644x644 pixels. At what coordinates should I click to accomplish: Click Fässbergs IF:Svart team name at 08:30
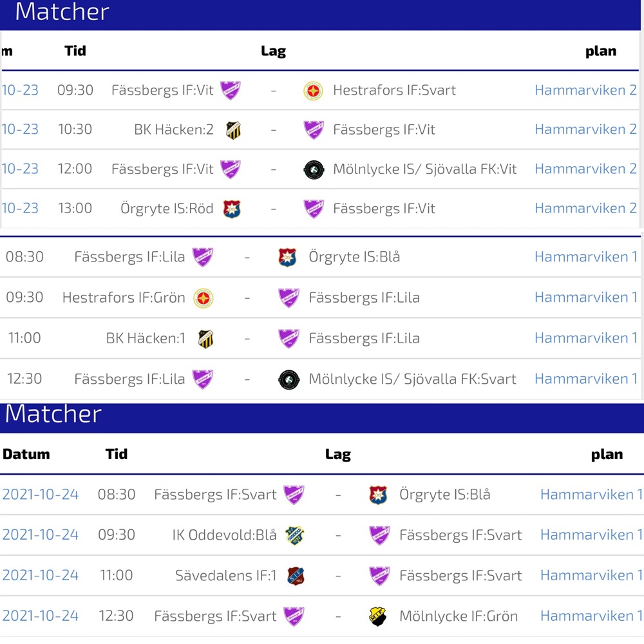(215, 495)
